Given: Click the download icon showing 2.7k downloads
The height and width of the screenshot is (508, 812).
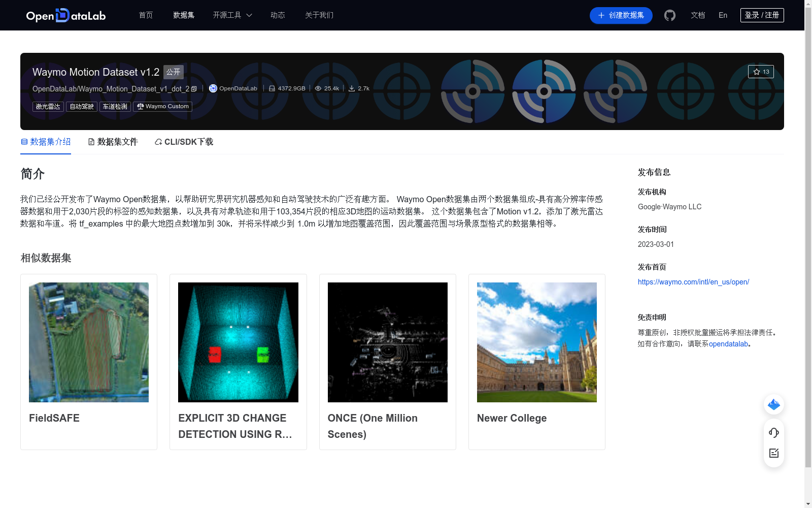Looking at the screenshot, I should click(x=351, y=88).
